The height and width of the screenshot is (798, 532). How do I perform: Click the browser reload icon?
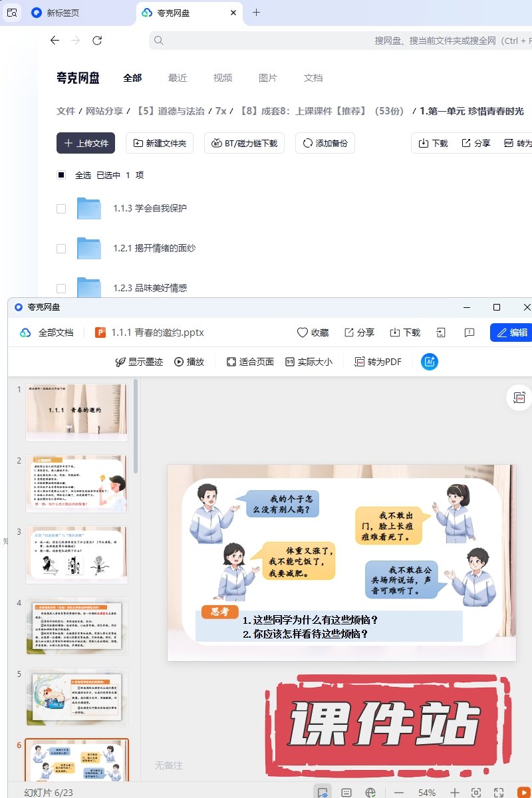click(x=97, y=41)
